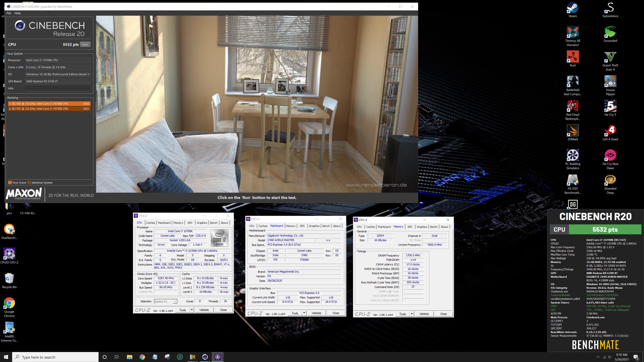Open SPD tab in middle CPU-Z window
This screenshot has width=644, height=362.
[x=302, y=226]
